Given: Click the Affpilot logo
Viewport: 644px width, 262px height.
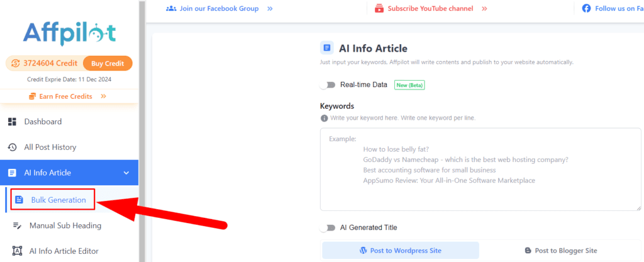Looking at the screenshot, I should point(69,32).
